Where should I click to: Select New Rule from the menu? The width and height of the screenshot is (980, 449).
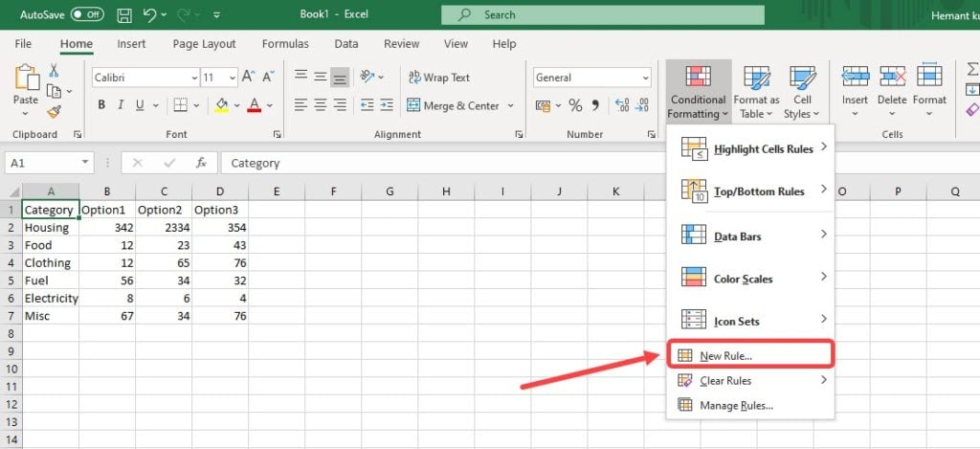725,356
